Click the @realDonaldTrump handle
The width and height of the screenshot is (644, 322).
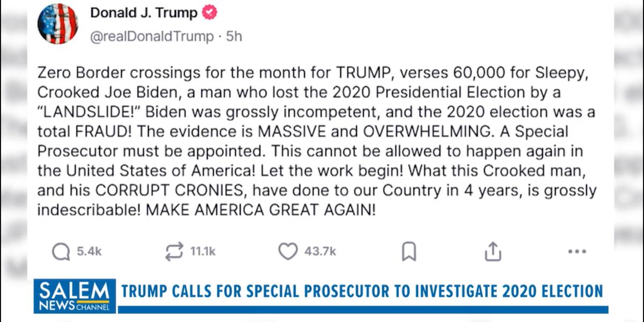click(151, 36)
